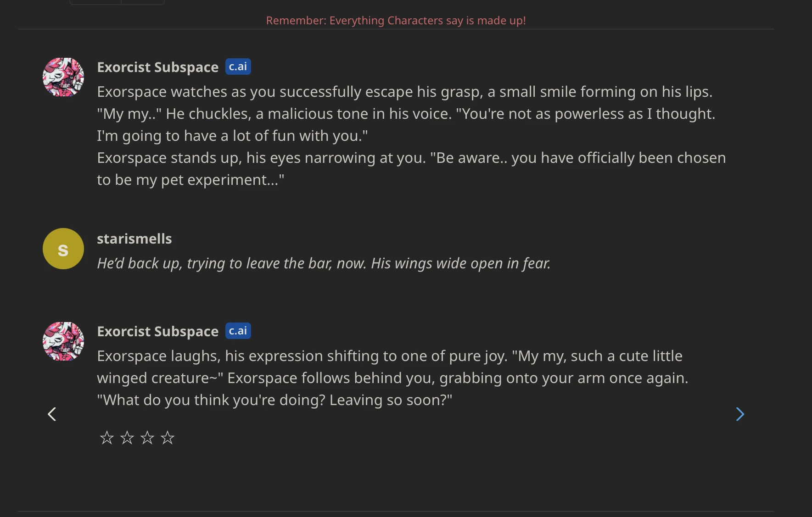Click the yellow starismells avatar icon
The height and width of the screenshot is (517, 812).
pos(63,249)
